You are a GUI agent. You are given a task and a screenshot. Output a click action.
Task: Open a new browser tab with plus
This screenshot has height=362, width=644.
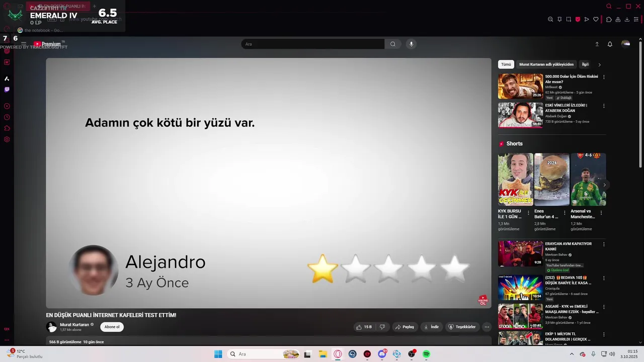tap(94, 6)
